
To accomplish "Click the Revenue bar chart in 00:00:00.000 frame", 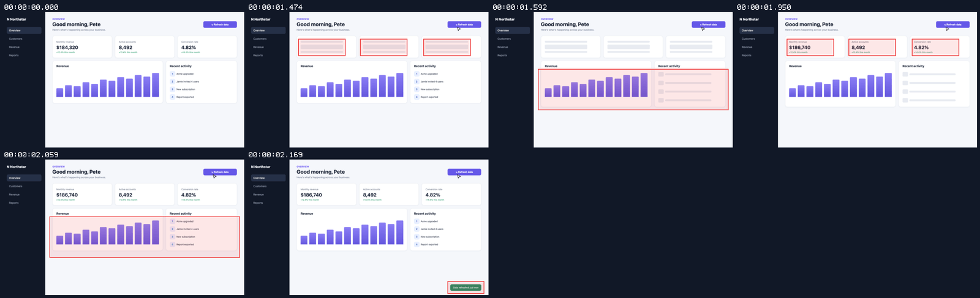I will pyautogui.click(x=108, y=85).
